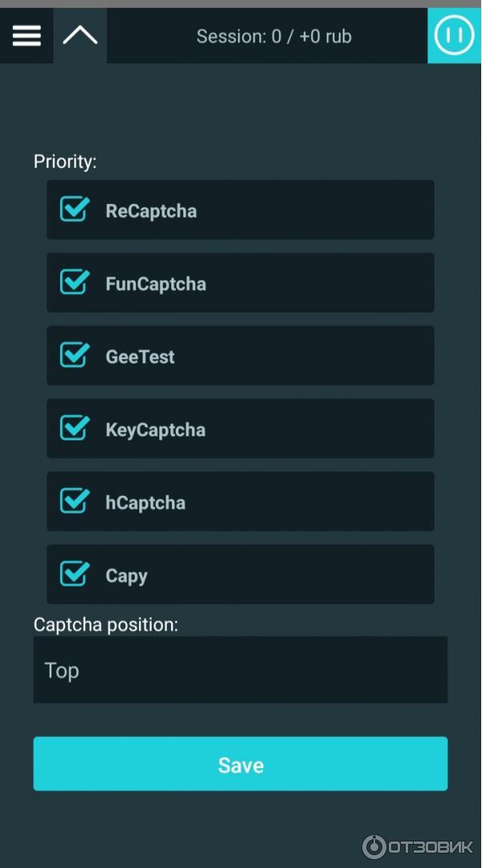Image resolution: width=482 pixels, height=868 pixels.
Task: Select the Capy list row
Action: tap(240, 574)
